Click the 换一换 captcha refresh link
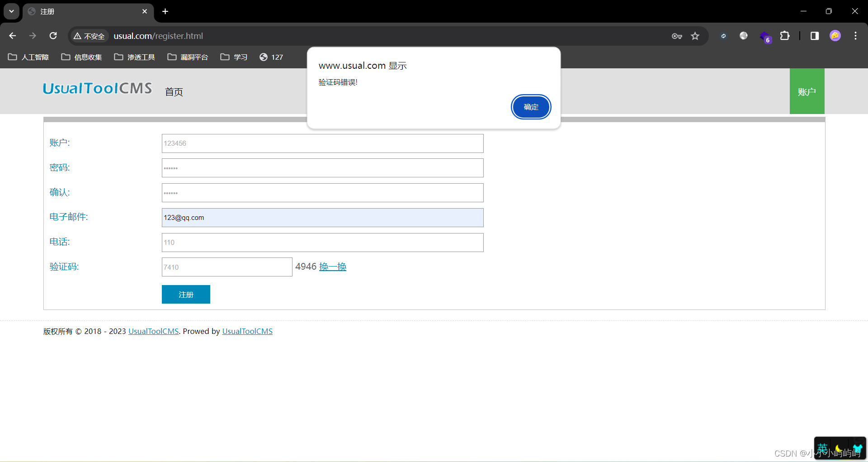The width and height of the screenshot is (868, 462). pos(333,267)
